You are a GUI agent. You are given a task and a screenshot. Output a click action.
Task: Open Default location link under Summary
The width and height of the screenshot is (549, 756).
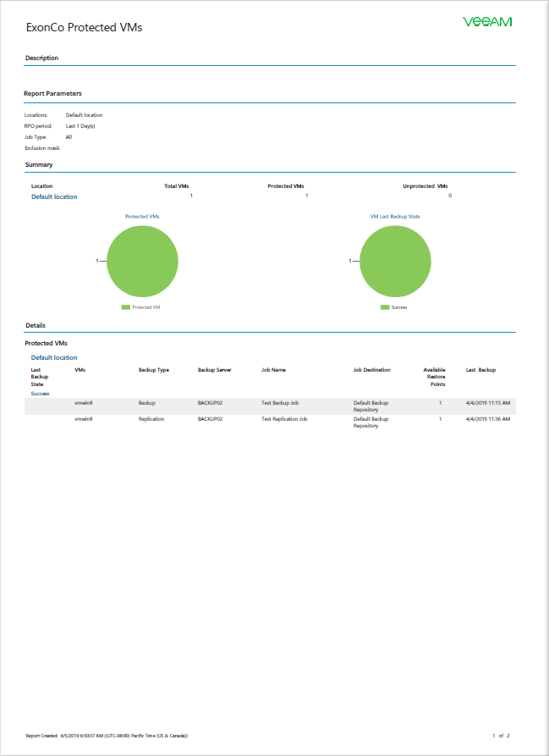click(x=54, y=196)
